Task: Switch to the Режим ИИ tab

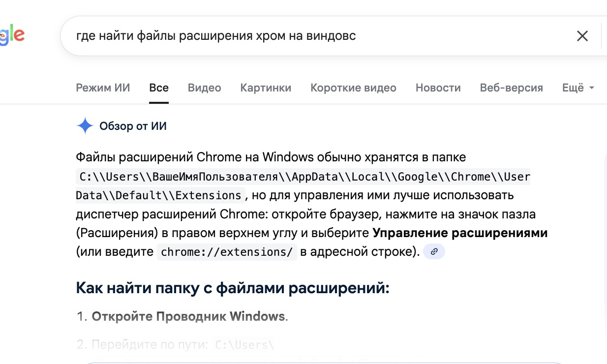Action: (103, 88)
